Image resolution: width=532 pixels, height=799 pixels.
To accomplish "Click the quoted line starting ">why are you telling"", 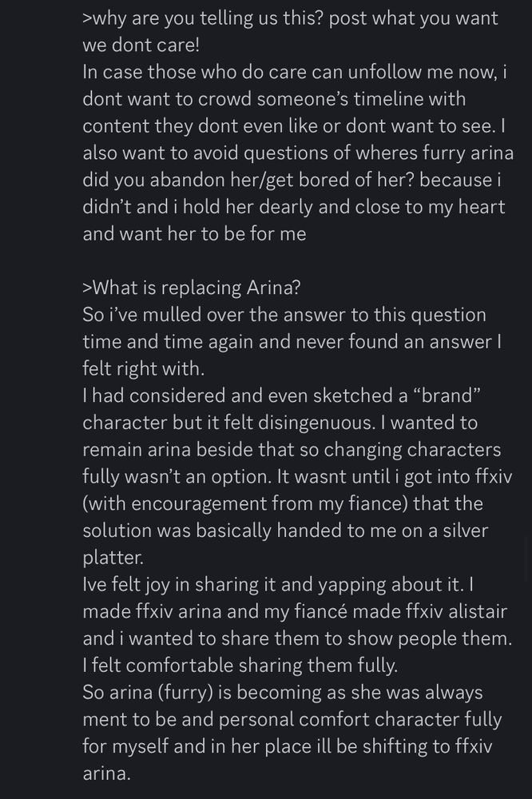I will coord(290,18).
